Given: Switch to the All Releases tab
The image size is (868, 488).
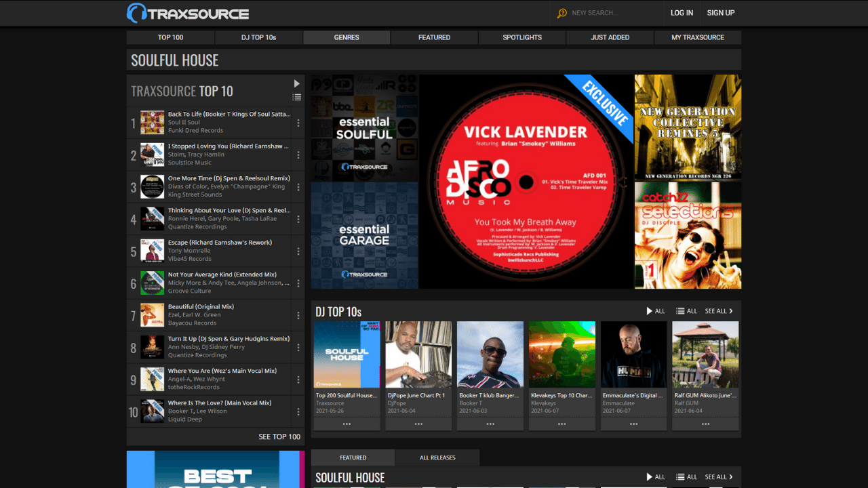Looking at the screenshot, I should [437, 457].
